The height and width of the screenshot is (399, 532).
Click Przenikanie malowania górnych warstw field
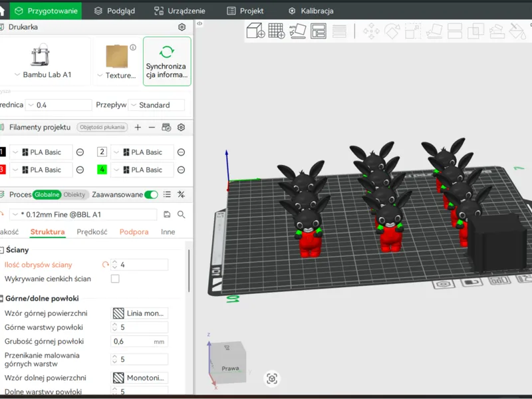tap(140, 359)
